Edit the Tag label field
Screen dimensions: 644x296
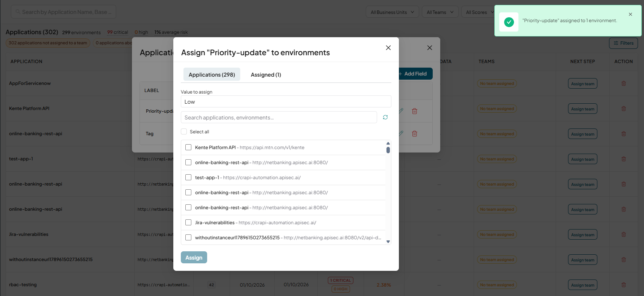click(x=401, y=133)
